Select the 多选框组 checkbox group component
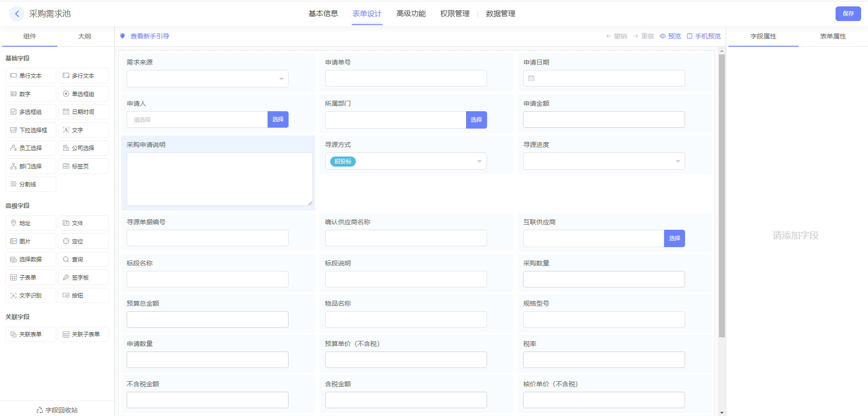 (x=31, y=112)
